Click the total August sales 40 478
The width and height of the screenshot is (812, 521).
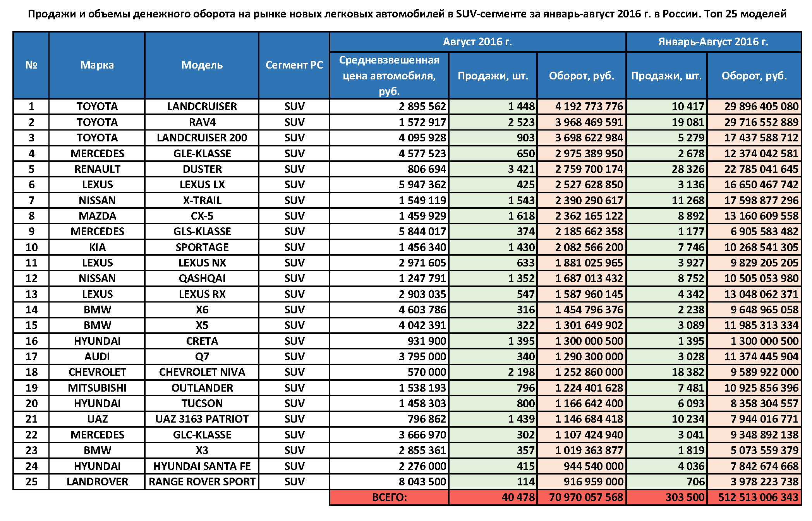pyautogui.click(x=493, y=497)
